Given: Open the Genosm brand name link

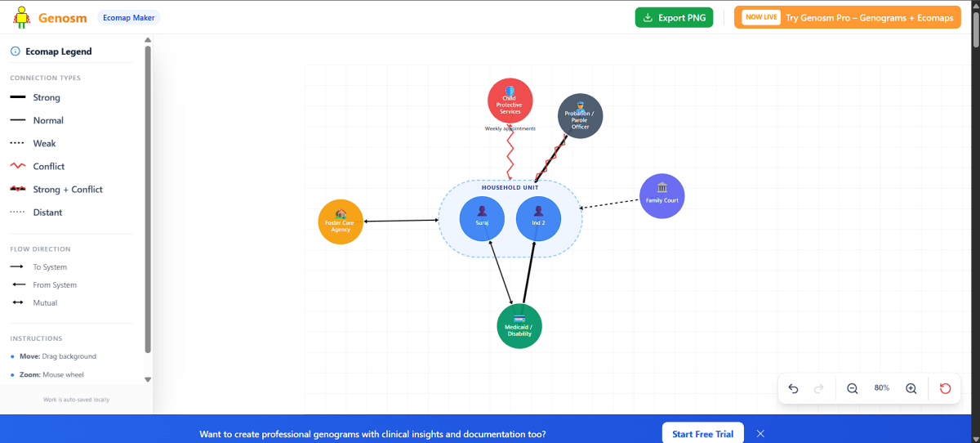Looking at the screenshot, I should (x=63, y=17).
